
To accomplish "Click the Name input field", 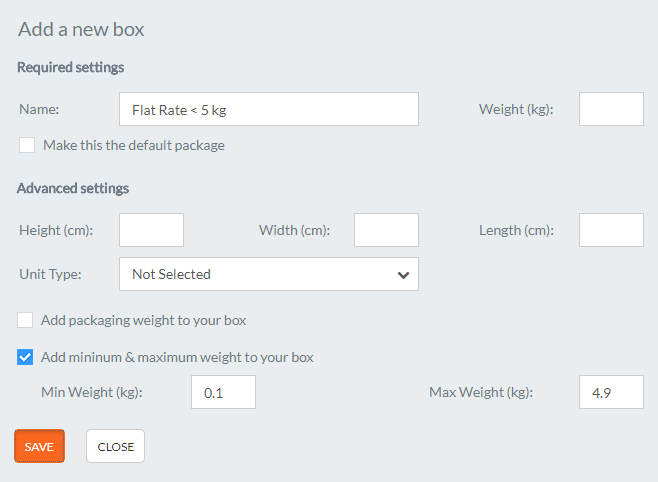I will tap(269, 109).
